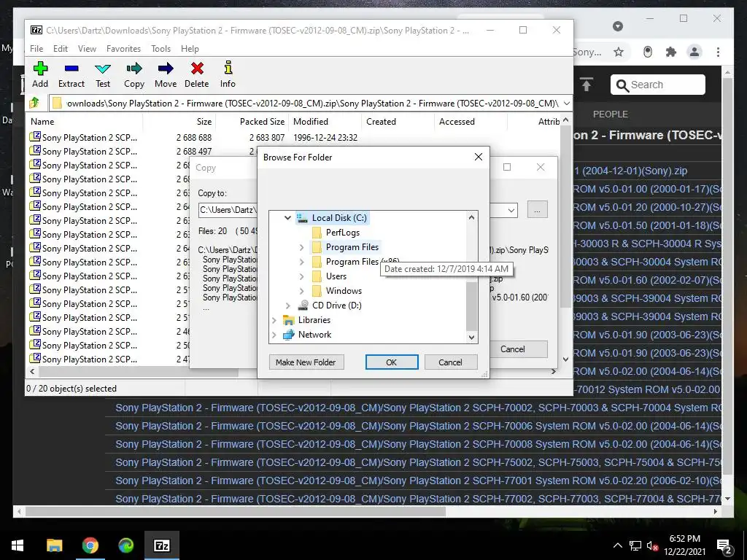Click OK in Browse For Folder
Image resolution: width=747 pixels, height=560 pixels.
392,362
